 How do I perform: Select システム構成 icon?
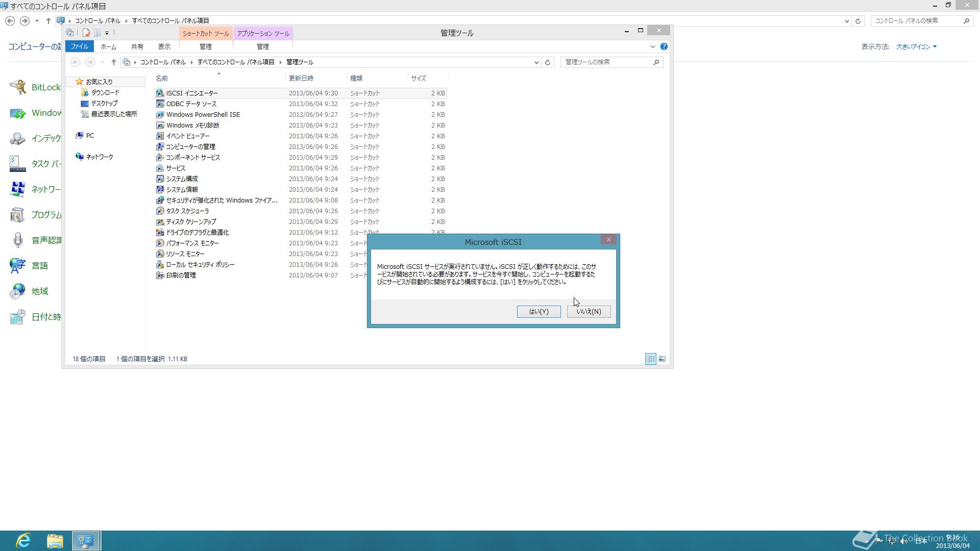pyautogui.click(x=160, y=179)
